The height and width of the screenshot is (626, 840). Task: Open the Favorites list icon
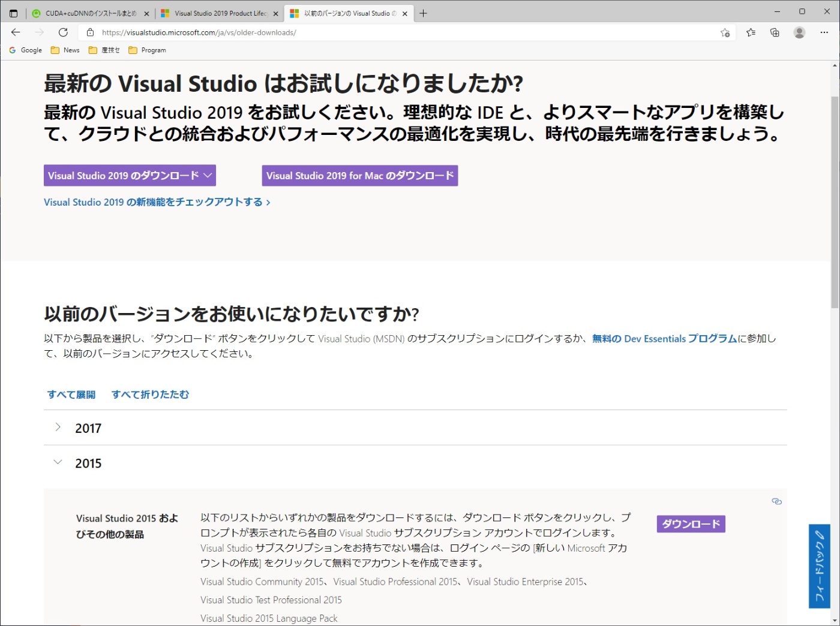[x=751, y=32]
